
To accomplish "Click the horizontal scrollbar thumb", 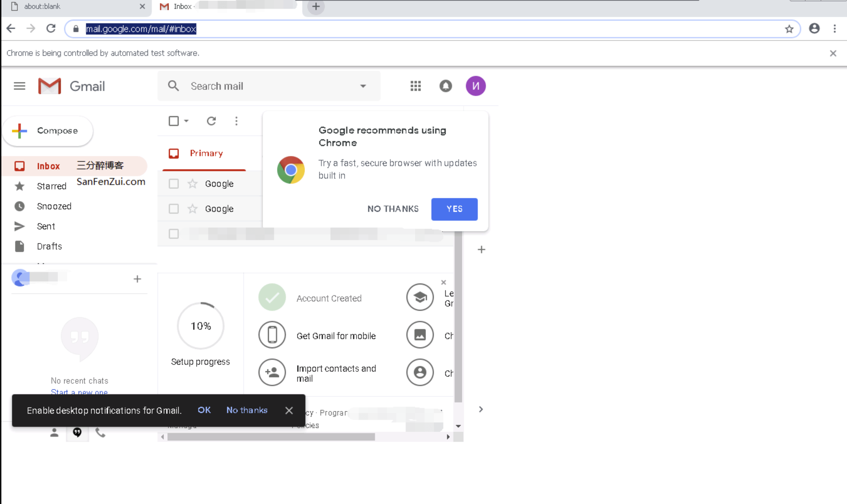I will (271, 437).
